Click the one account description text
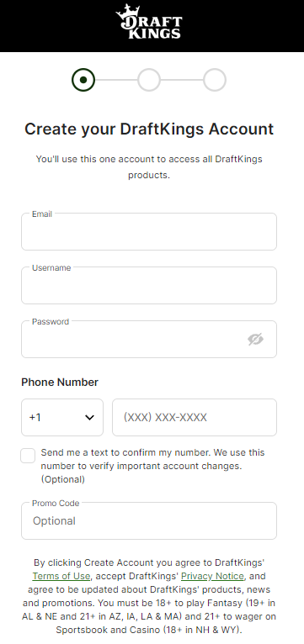This screenshot has width=304, height=644. coord(149,167)
